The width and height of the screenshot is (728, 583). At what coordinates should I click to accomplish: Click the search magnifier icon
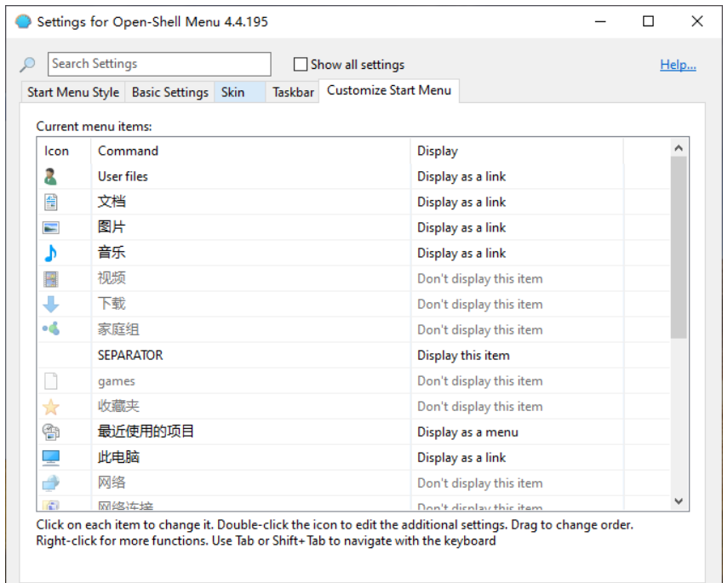pyautogui.click(x=28, y=65)
